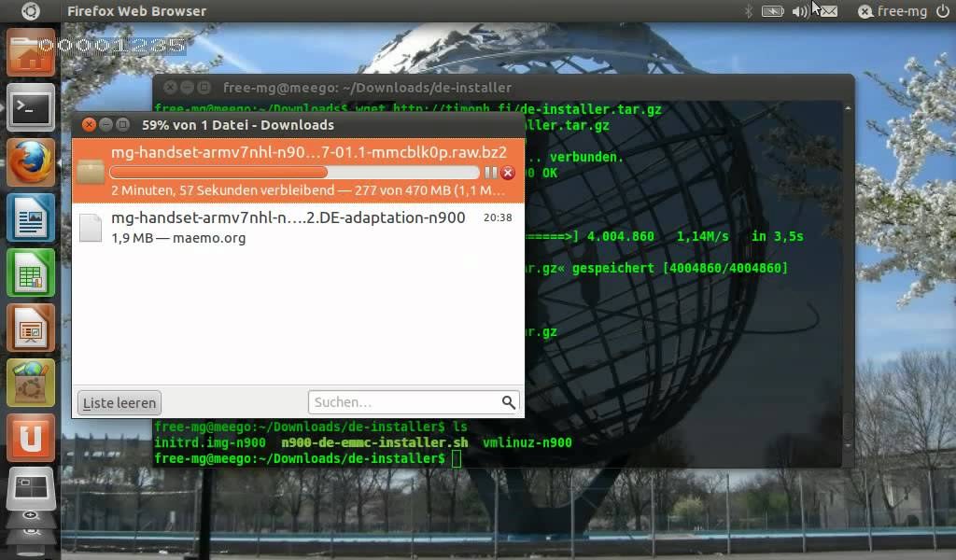
Task: Click the terminal command prompt line
Action: 307,458
